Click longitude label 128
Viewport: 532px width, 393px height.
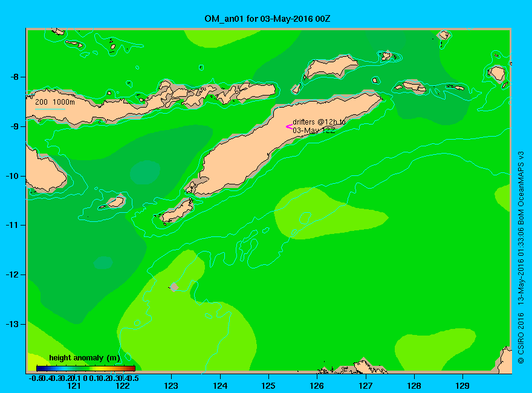point(414,386)
